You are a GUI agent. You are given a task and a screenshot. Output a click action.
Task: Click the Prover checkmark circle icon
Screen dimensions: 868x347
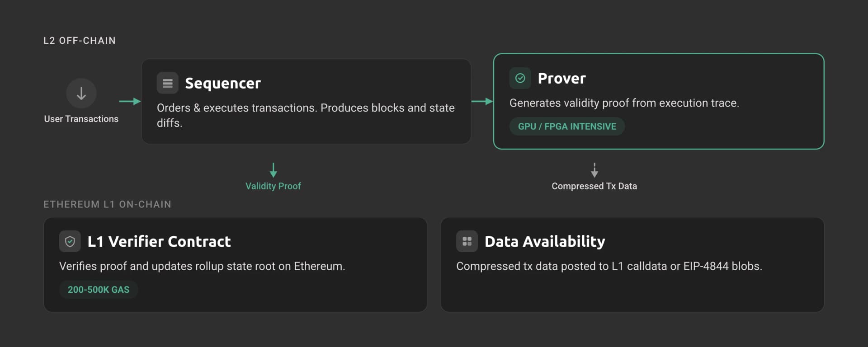[x=520, y=78]
